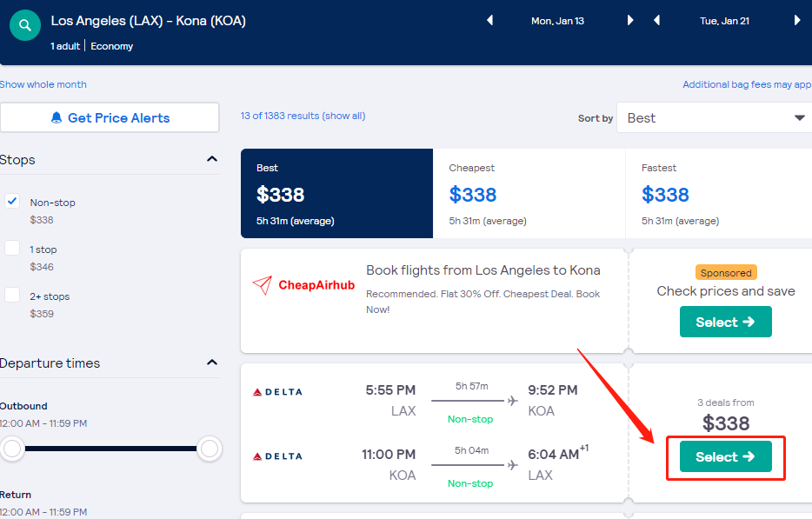Viewport: 812px width, 519px height.
Task: Click Select on sponsored CheapAirhub deal
Action: click(726, 322)
